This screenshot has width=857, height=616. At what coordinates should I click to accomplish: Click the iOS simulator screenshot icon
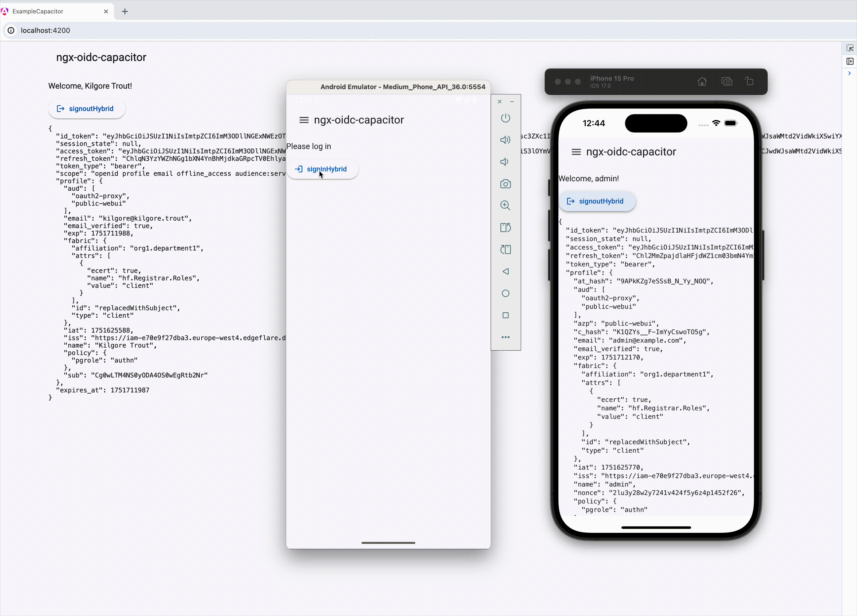pyautogui.click(x=727, y=82)
